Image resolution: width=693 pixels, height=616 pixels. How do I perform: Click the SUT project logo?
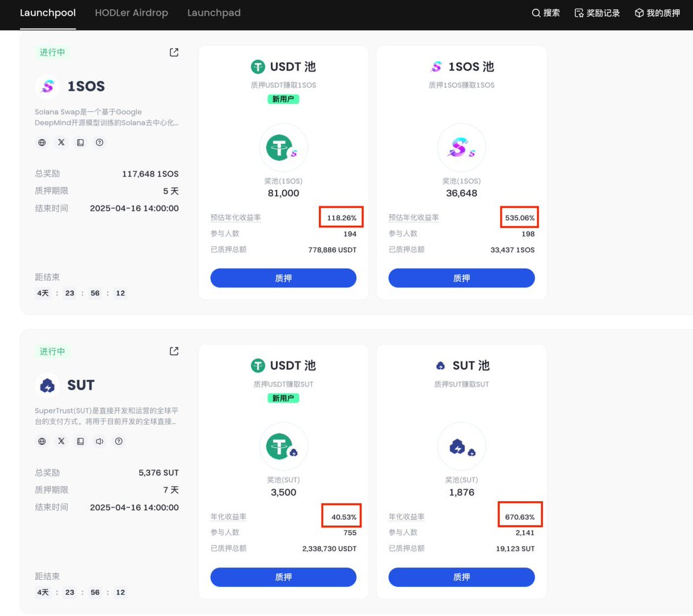point(47,386)
